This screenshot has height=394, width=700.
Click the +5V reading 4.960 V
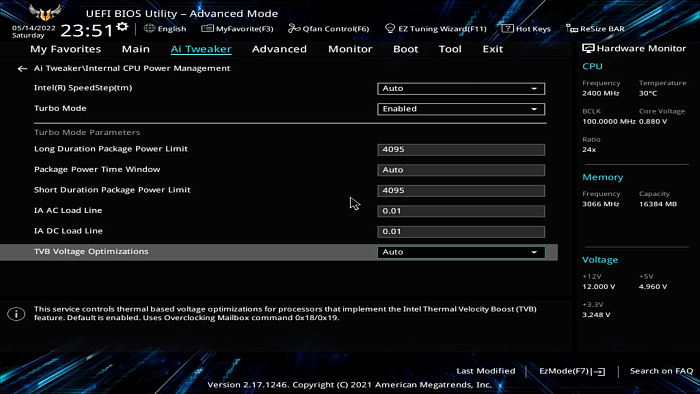click(653, 286)
